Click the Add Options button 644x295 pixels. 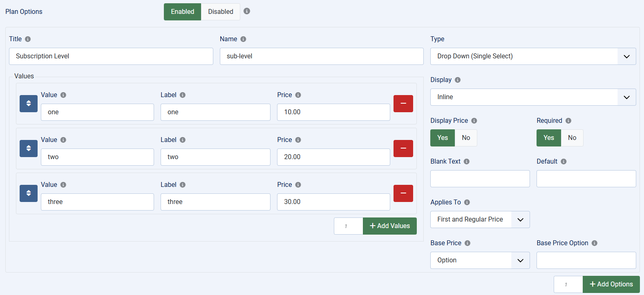[x=611, y=284]
